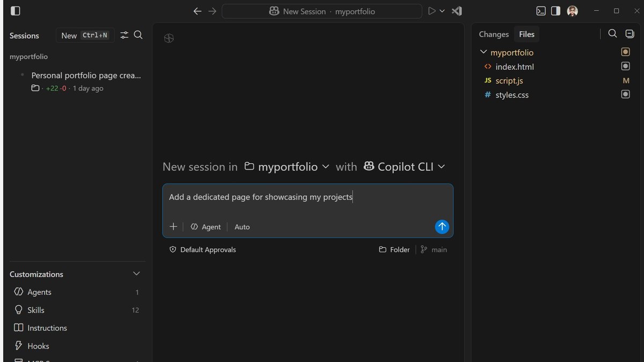The width and height of the screenshot is (644, 362).
Task: Open sessions filter settings icon
Action: pos(125,35)
